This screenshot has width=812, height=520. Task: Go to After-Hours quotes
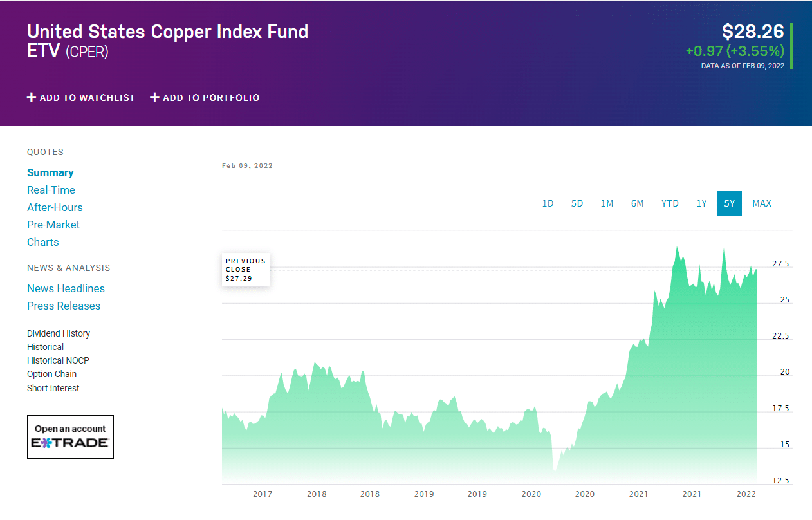[x=55, y=207]
